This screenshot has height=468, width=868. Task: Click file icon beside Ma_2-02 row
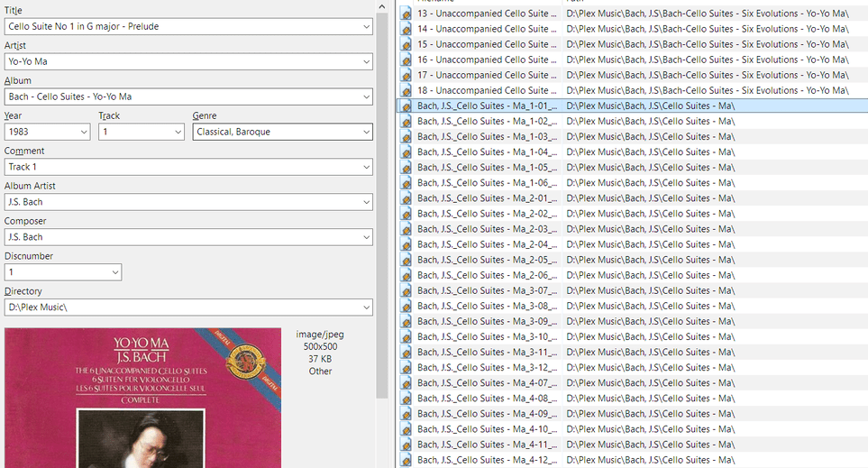(406, 214)
